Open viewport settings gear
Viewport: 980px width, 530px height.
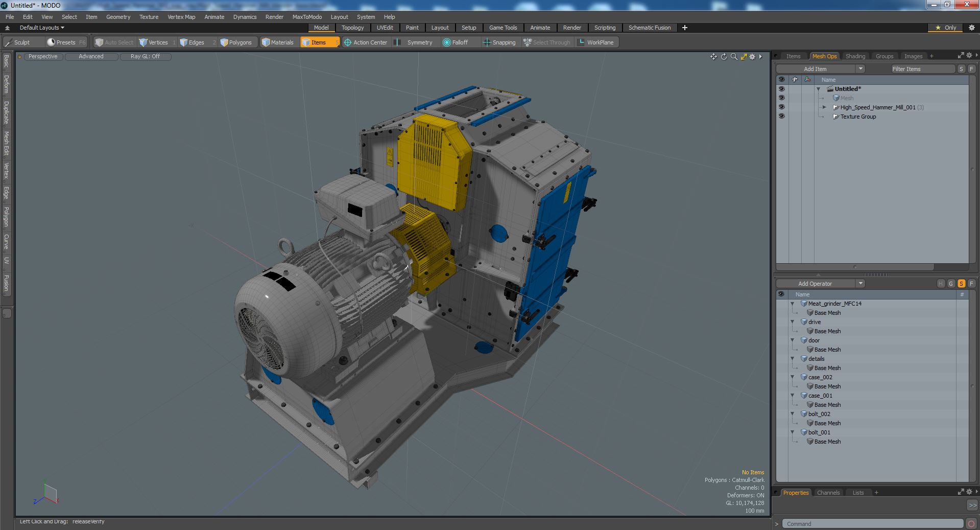[752, 57]
